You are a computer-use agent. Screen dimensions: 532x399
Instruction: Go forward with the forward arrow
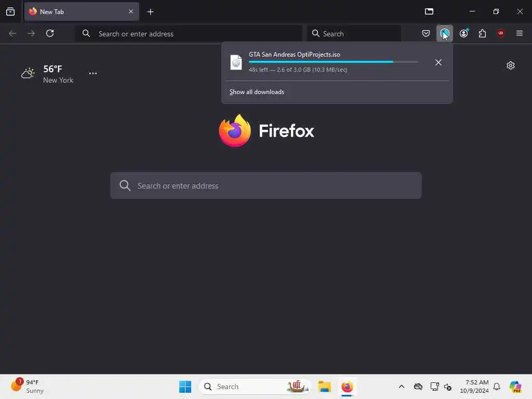(x=31, y=33)
